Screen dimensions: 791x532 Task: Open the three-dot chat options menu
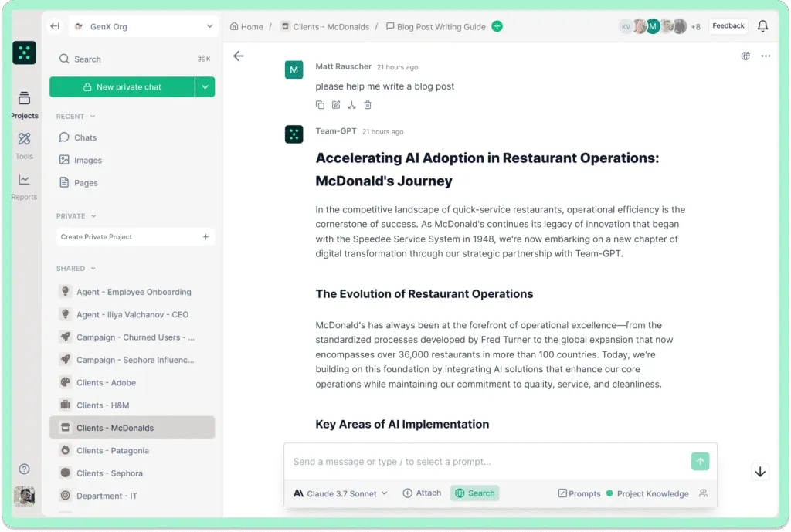766,56
